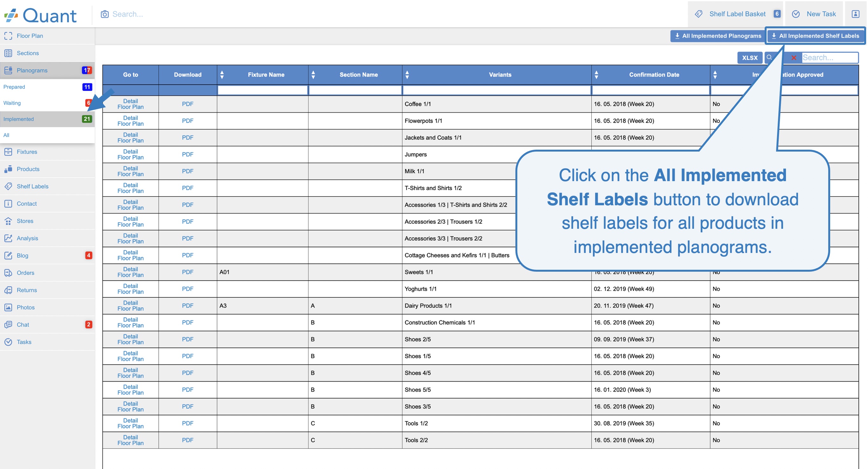Image resolution: width=868 pixels, height=469 pixels.
Task: Click the Products icon
Action: tap(8, 169)
